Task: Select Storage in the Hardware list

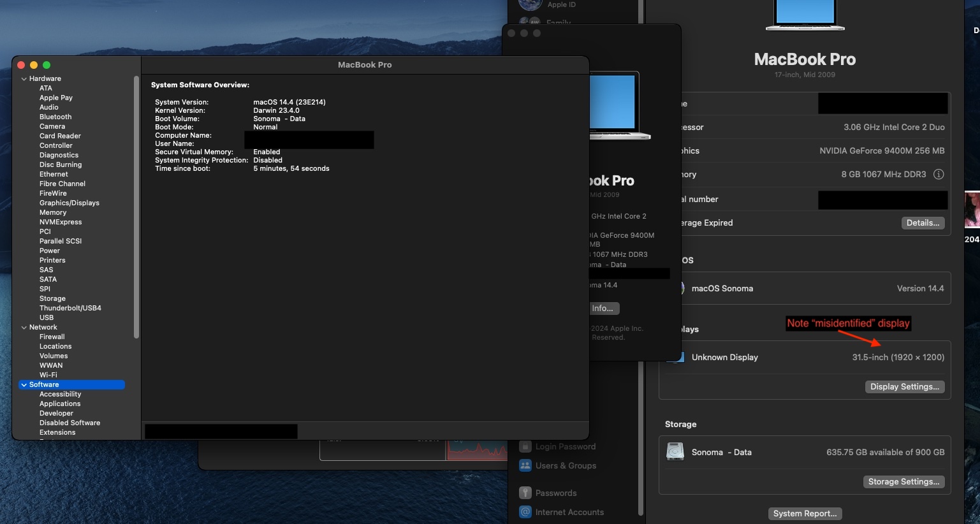Action: coord(52,299)
